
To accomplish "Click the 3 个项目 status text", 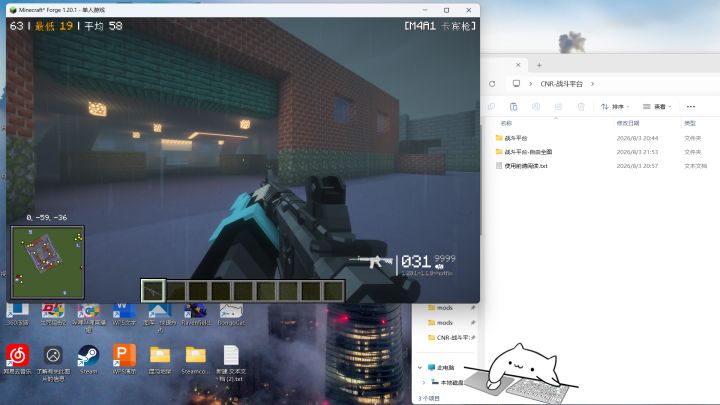I will tap(429, 398).
